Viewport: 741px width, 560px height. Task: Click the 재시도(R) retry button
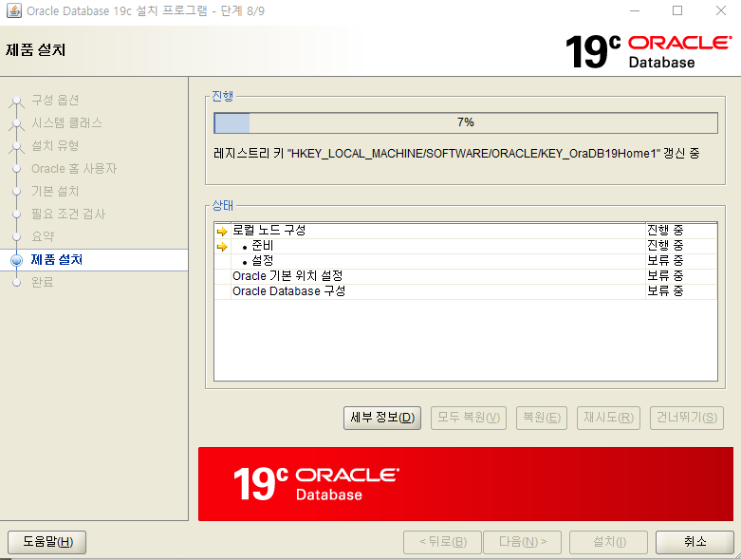point(608,418)
